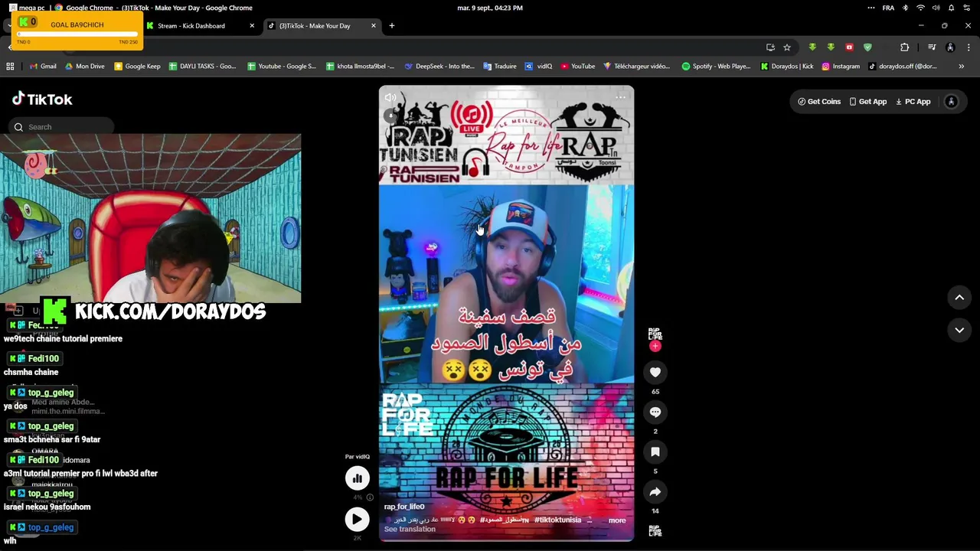Image resolution: width=980 pixels, height=551 pixels.
Task: Open TikTok profile avatar menu
Action: (951, 102)
